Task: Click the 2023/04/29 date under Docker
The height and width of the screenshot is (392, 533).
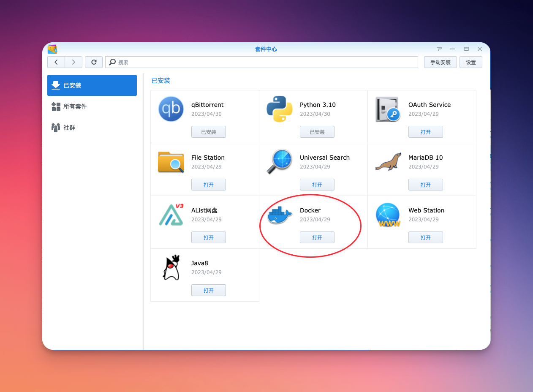Action: click(x=315, y=220)
